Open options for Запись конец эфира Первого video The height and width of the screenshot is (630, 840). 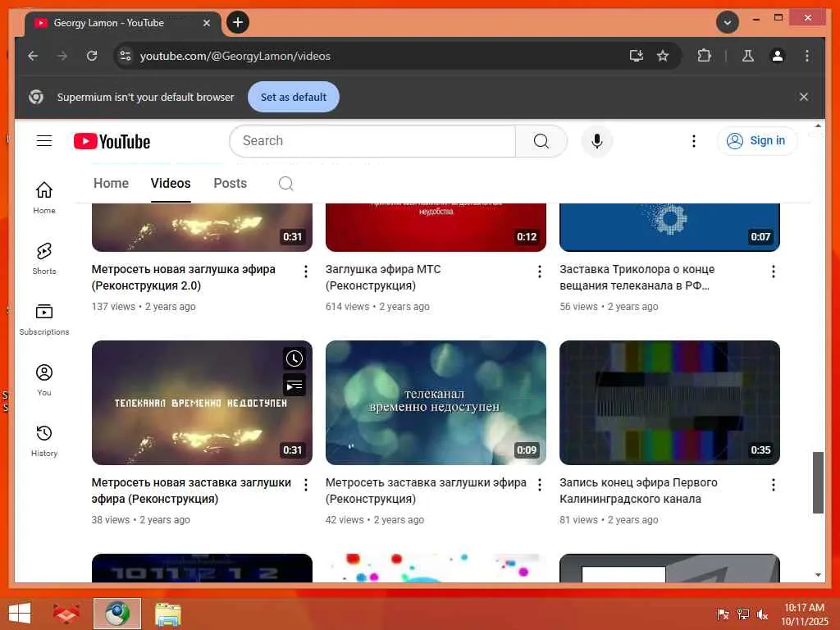click(x=773, y=485)
